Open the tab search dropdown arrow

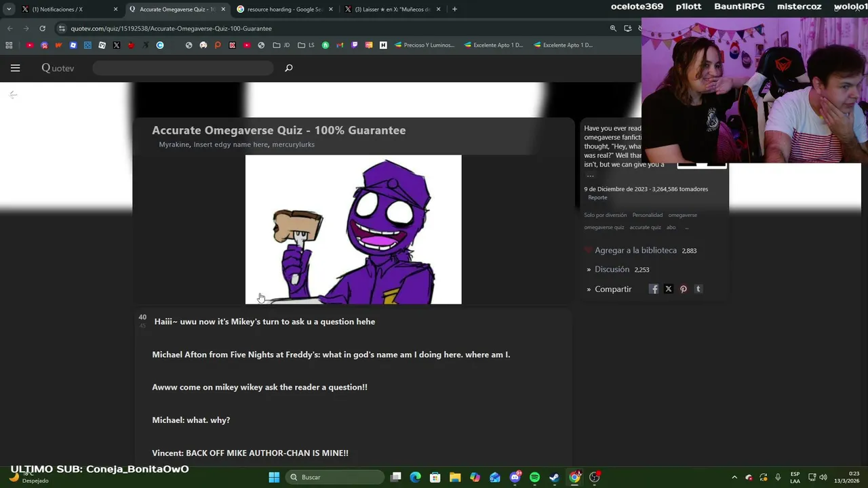(8, 9)
